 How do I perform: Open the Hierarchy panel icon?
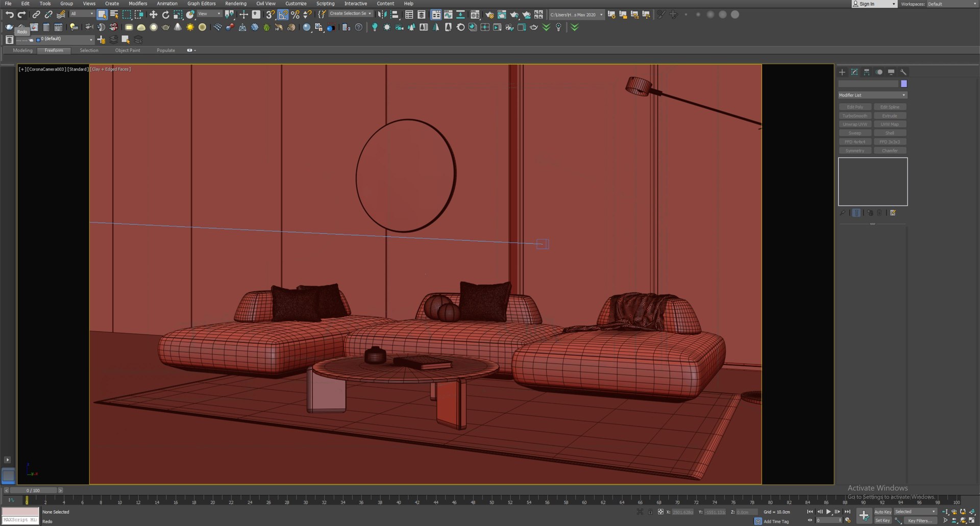tap(867, 72)
